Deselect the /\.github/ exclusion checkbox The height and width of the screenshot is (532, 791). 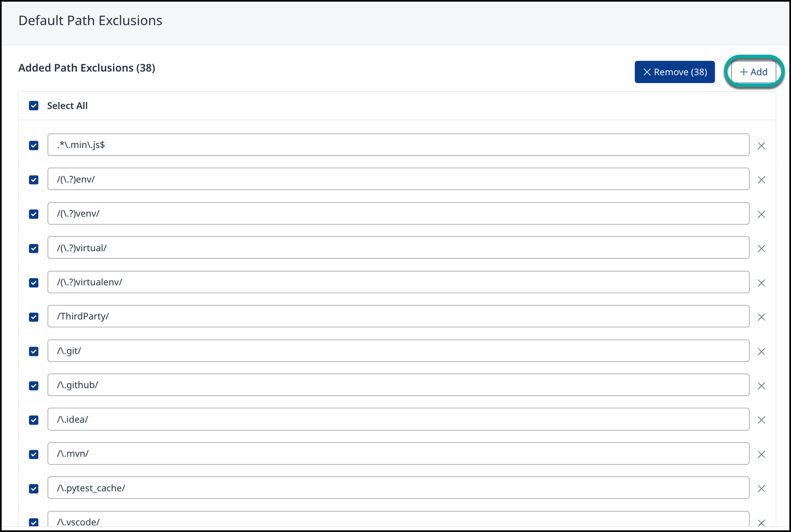(x=34, y=386)
